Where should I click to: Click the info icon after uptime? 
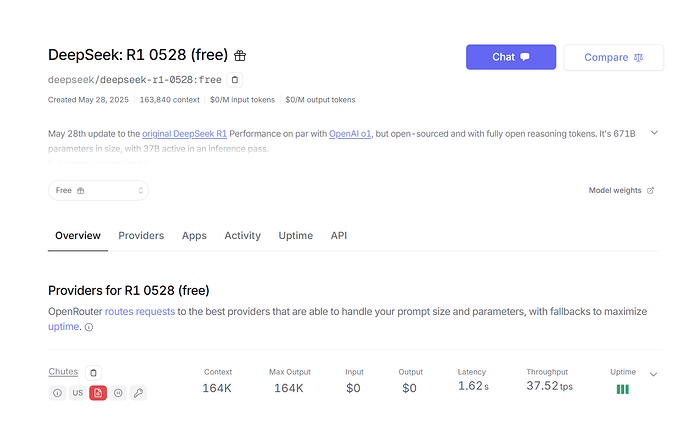pos(89,327)
